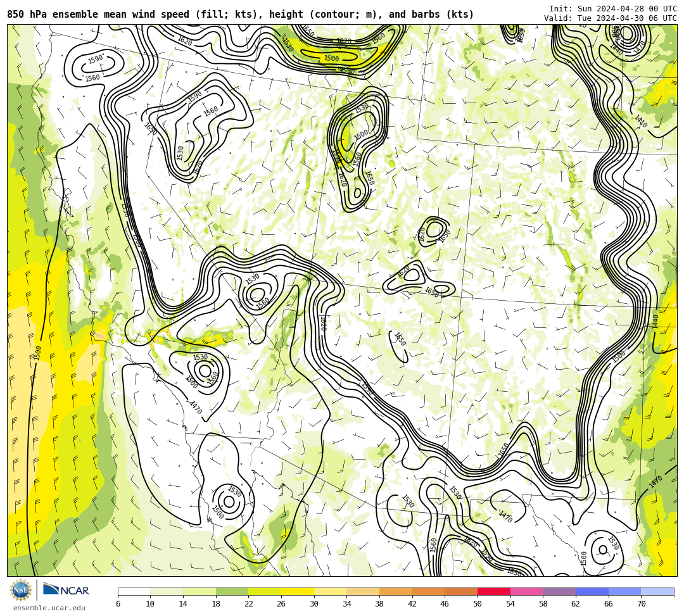Click the legend tick label 18
This screenshot has height=616, width=684.
pyautogui.click(x=216, y=604)
